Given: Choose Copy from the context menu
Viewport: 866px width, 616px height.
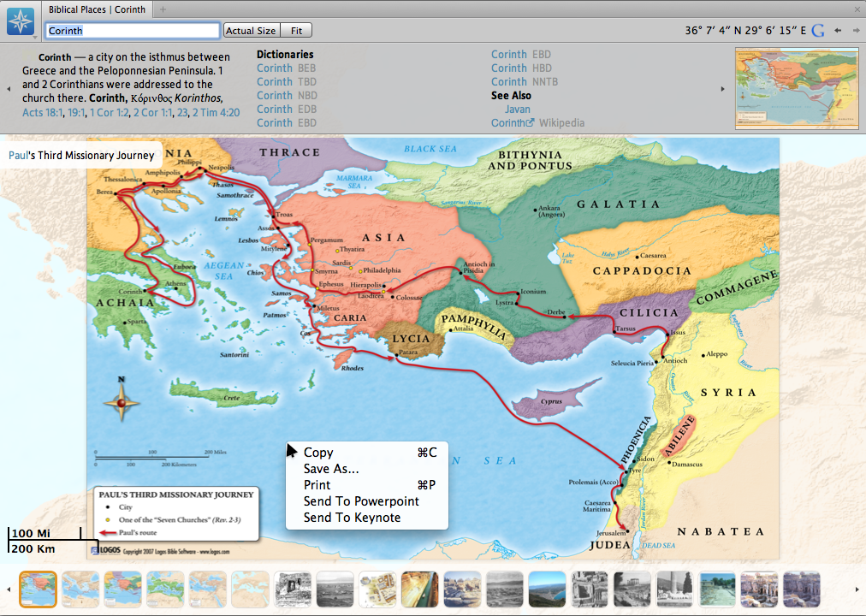Looking at the screenshot, I should [367, 453].
